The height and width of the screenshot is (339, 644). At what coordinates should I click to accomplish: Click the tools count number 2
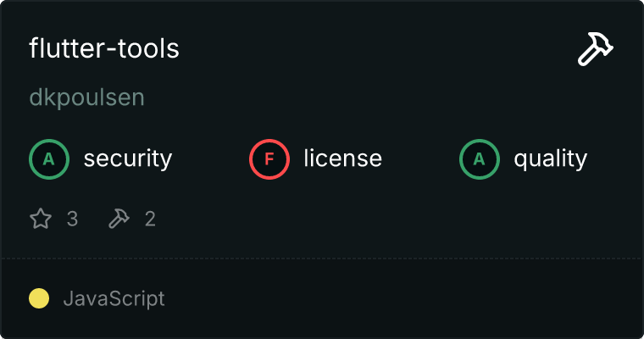(150, 220)
